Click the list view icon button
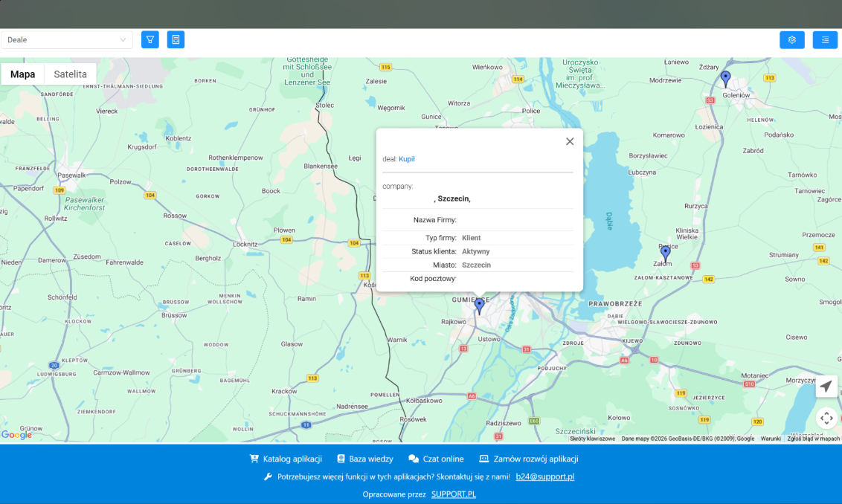 pyautogui.click(x=825, y=39)
